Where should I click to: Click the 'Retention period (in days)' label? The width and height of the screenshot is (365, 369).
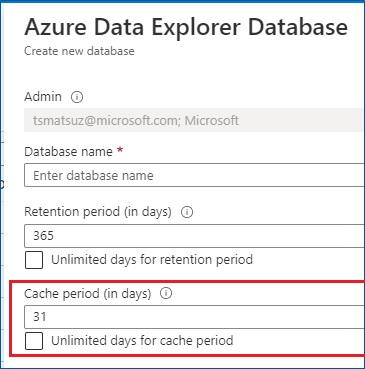(98, 212)
